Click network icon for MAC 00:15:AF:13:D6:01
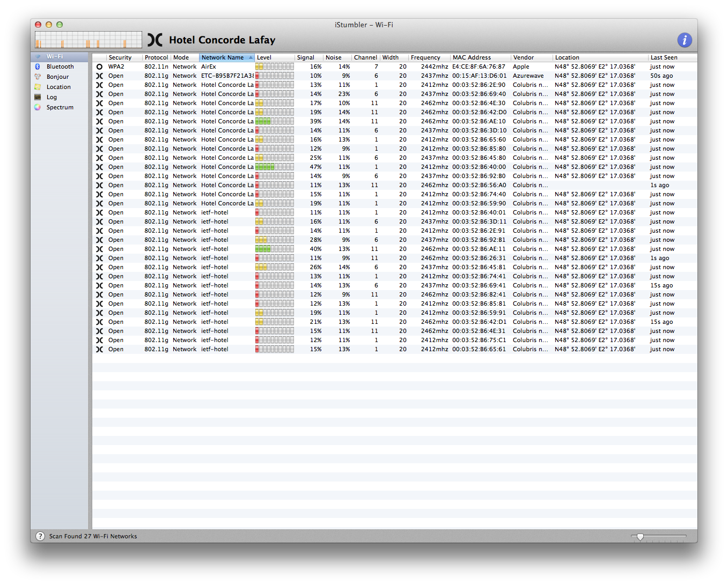Screen dimensions: 728x585 click(x=99, y=76)
